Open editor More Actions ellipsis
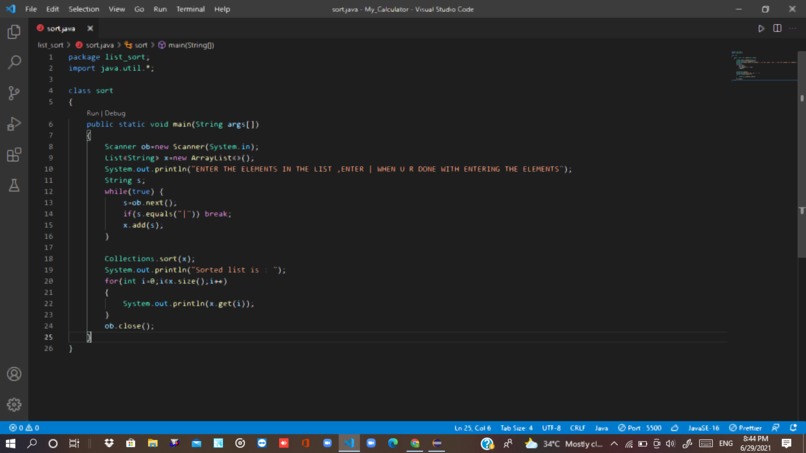This screenshot has height=453, width=806. (793, 28)
